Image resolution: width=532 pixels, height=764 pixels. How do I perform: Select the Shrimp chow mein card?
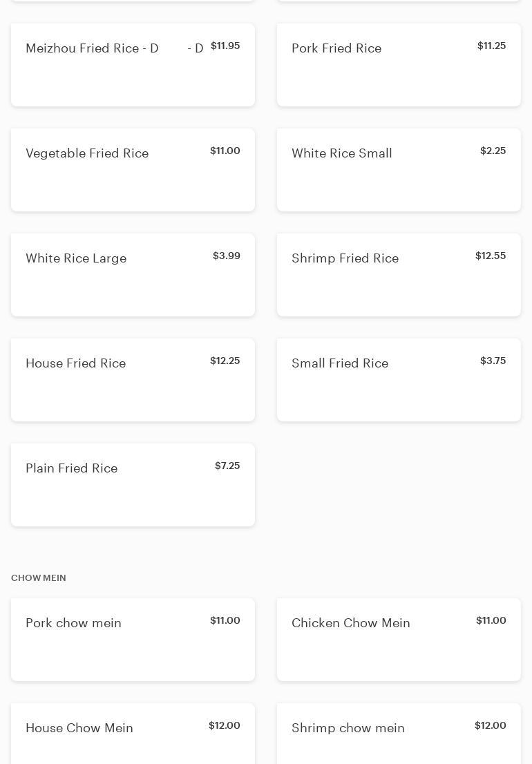[x=399, y=732]
